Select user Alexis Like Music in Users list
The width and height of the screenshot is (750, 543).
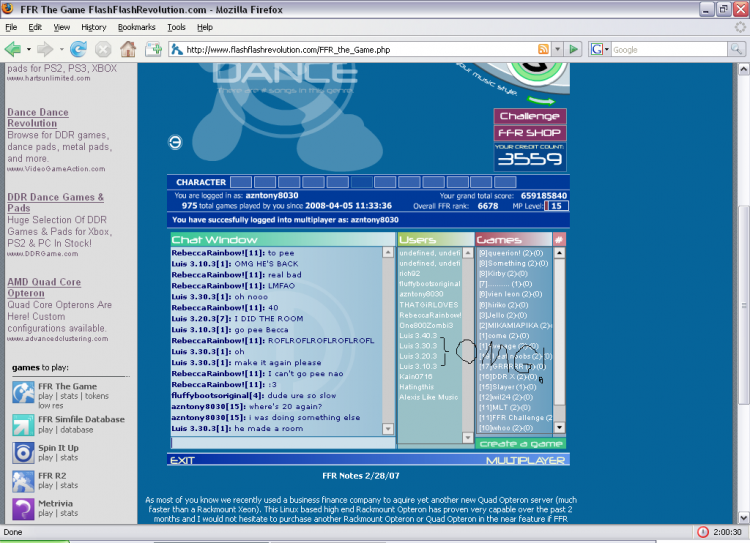[430, 397]
